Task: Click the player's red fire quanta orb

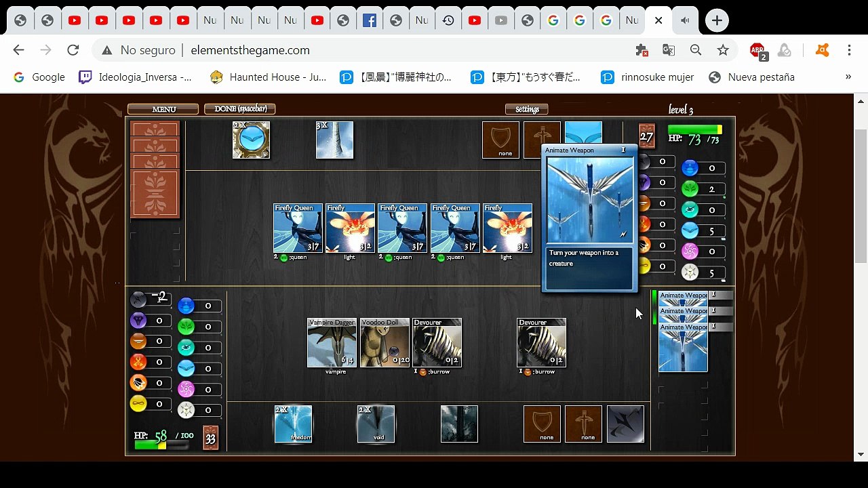Action: point(138,362)
